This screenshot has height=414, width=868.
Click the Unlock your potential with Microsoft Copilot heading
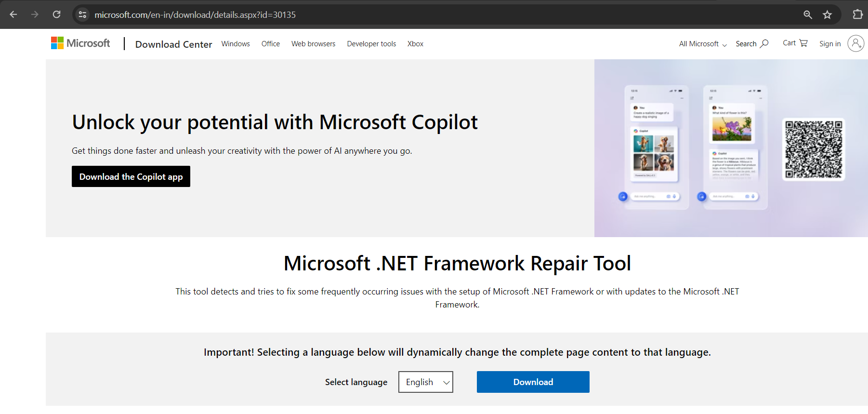point(275,122)
